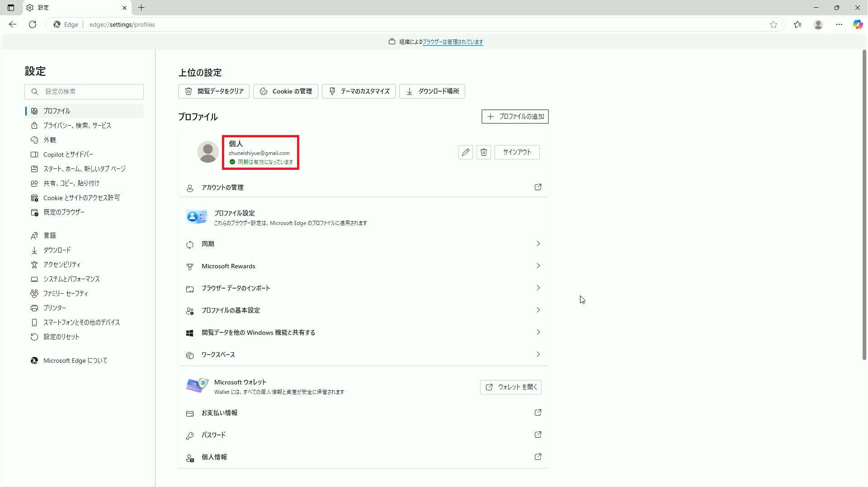Expand ブラウザー データのインポート row
Viewport: 868px width, 487px height.
pos(363,288)
